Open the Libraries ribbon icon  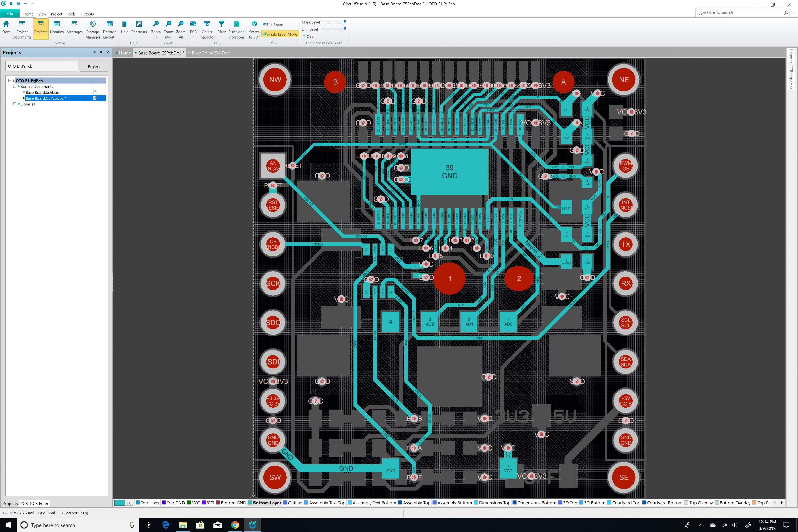[x=57, y=27]
